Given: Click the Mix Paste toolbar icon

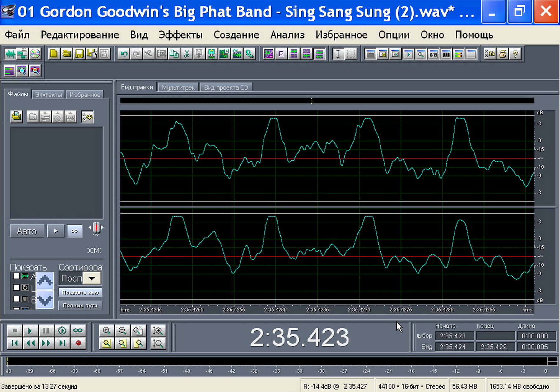Looking at the screenshot, I should pyautogui.click(x=212, y=54).
